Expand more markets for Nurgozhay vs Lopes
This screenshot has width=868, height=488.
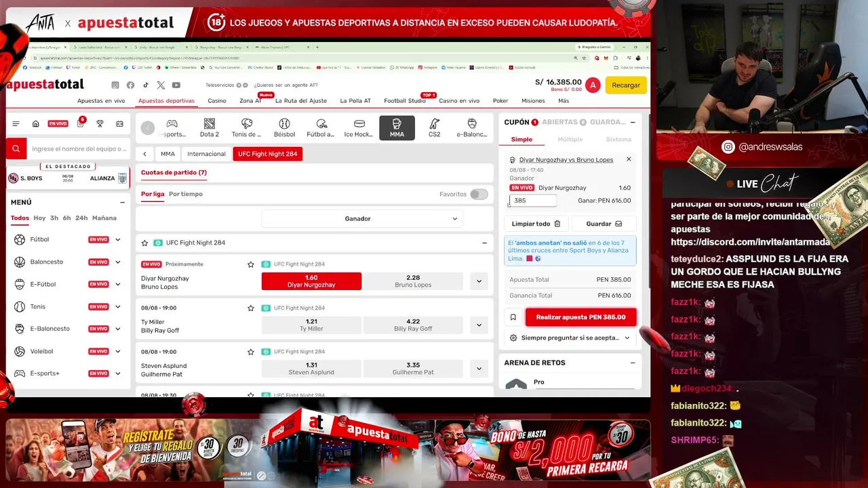pos(479,281)
